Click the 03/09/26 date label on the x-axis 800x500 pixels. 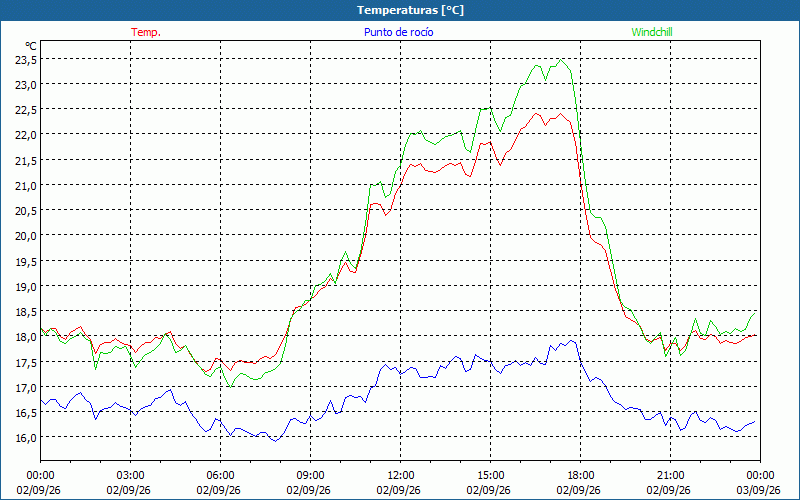[x=759, y=490]
